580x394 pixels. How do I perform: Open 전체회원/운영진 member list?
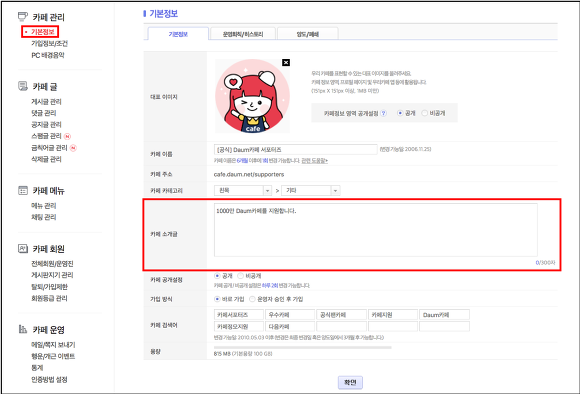52,263
